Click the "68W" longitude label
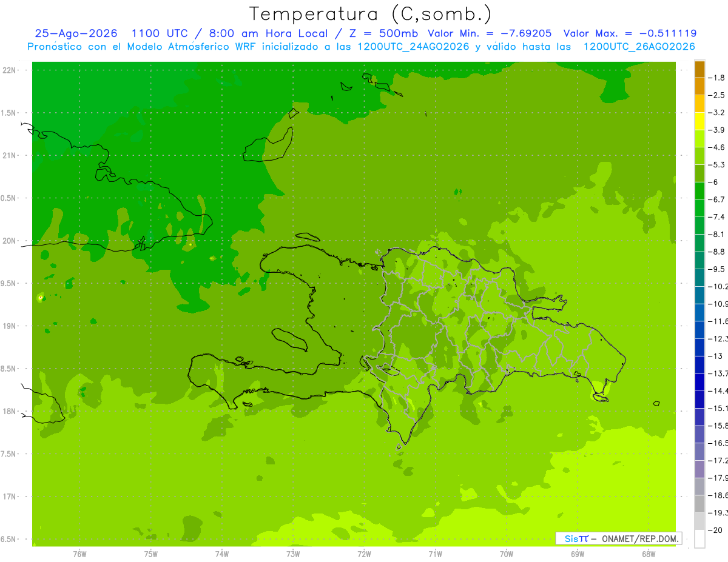Image resolution: width=728 pixels, height=562 pixels. [649, 554]
